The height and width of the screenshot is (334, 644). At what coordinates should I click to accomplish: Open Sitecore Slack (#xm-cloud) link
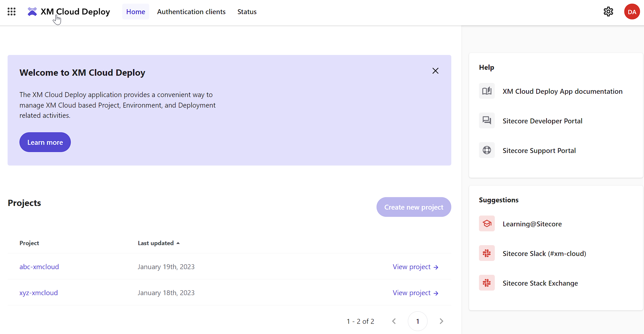tap(544, 254)
